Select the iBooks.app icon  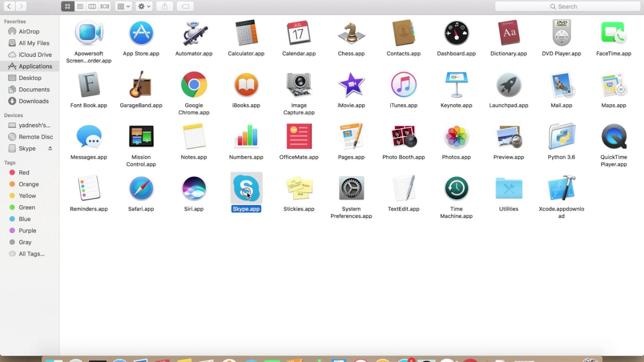pyautogui.click(x=246, y=85)
